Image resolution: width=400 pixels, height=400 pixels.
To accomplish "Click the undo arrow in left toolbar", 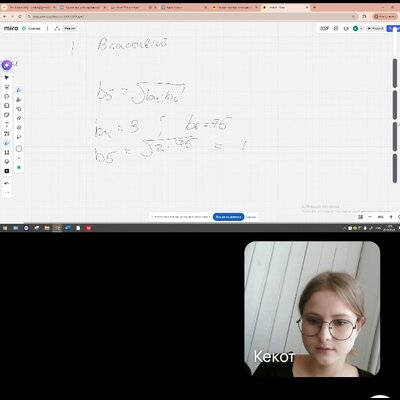I will click(7, 183).
